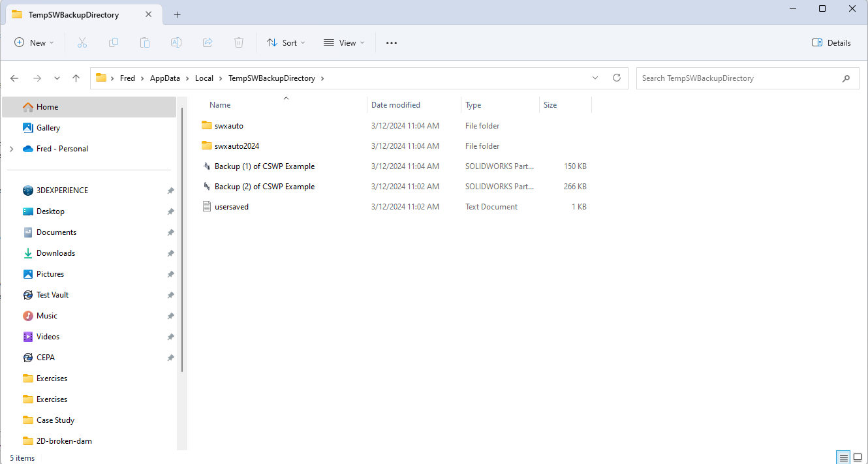Refresh the current folder view
The height and width of the screenshot is (464, 868).
(x=616, y=78)
